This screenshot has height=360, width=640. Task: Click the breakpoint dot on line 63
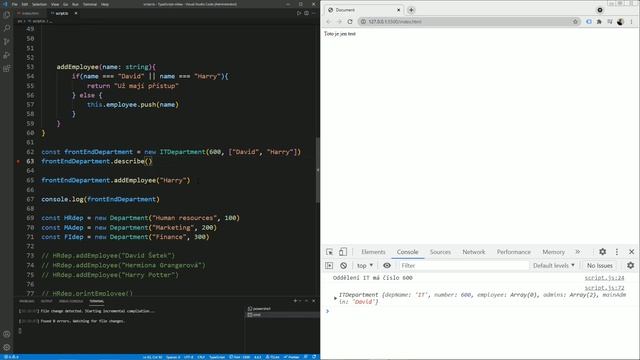pyautogui.click(x=18, y=161)
